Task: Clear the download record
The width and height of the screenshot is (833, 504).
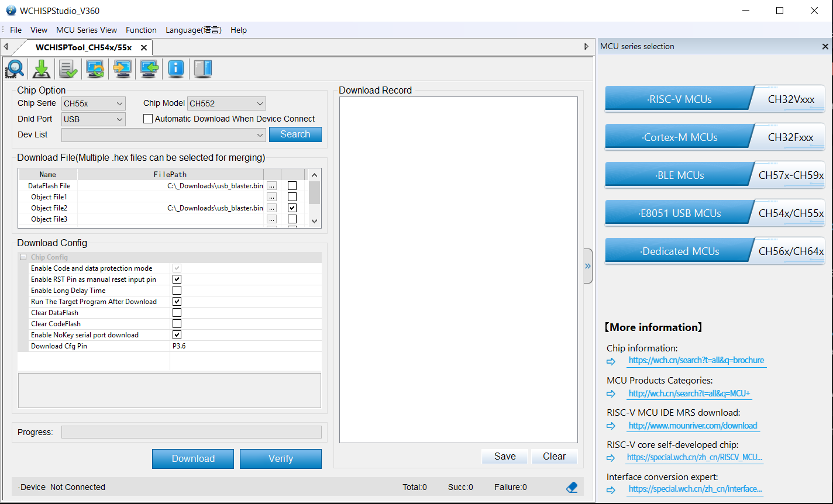Action: point(554,457)
